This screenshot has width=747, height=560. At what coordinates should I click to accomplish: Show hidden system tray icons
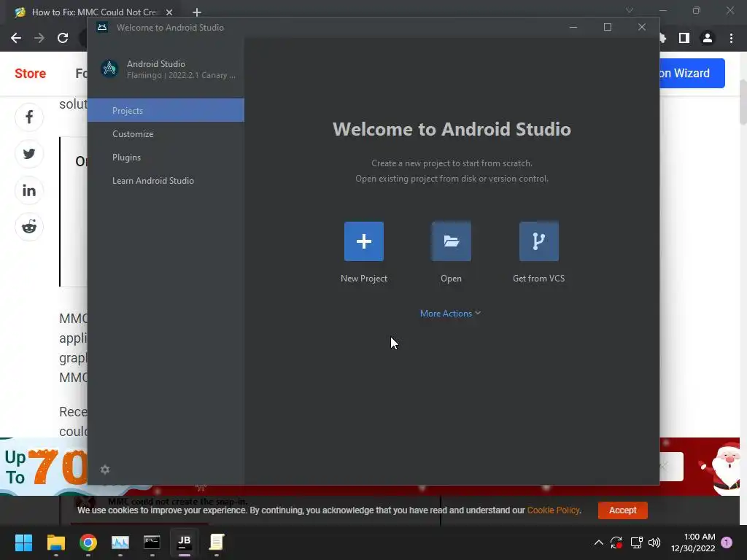click(x=599, y=542)
